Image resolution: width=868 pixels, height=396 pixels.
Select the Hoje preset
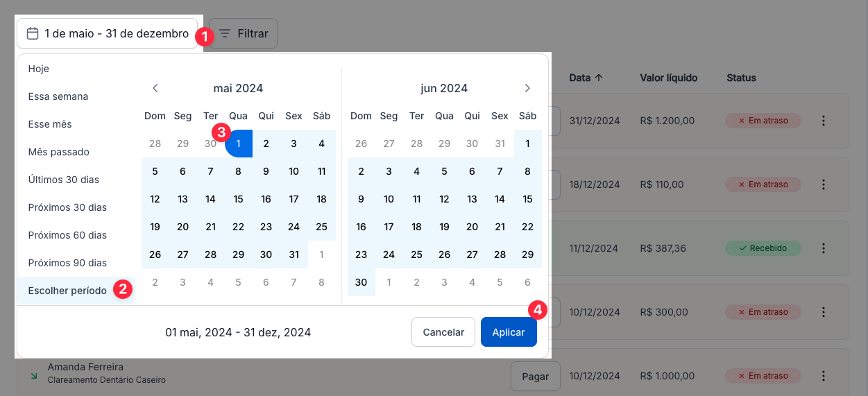(39, 69)
